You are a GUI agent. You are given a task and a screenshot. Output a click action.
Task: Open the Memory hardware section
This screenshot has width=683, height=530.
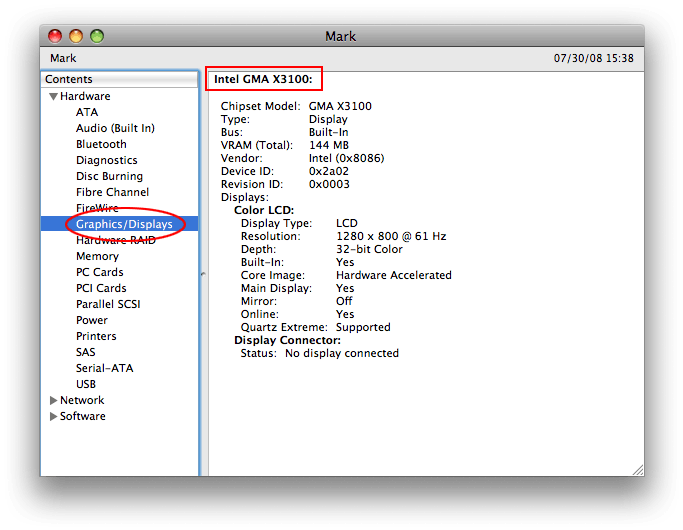point(97,256)
